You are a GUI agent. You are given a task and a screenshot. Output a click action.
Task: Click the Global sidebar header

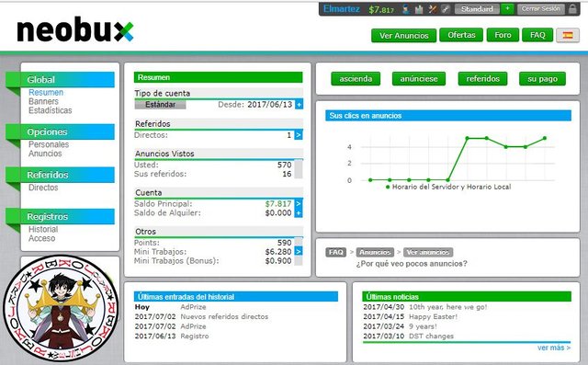point(67,79)
